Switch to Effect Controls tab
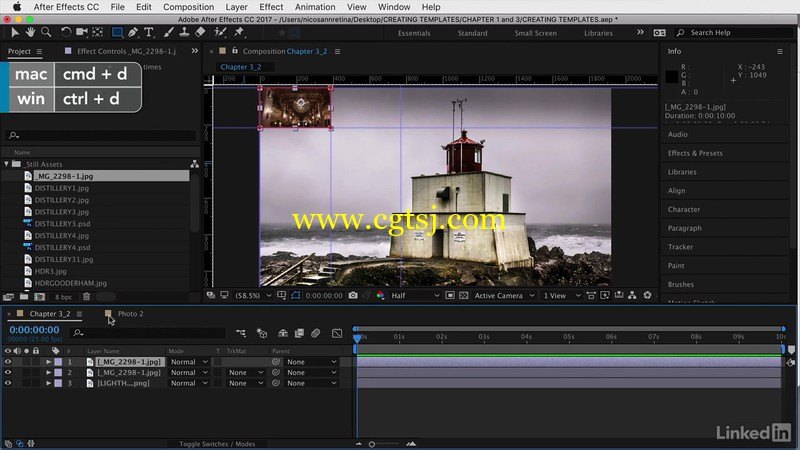The height and width of the screenshot is (450, 800). point(126,51)
